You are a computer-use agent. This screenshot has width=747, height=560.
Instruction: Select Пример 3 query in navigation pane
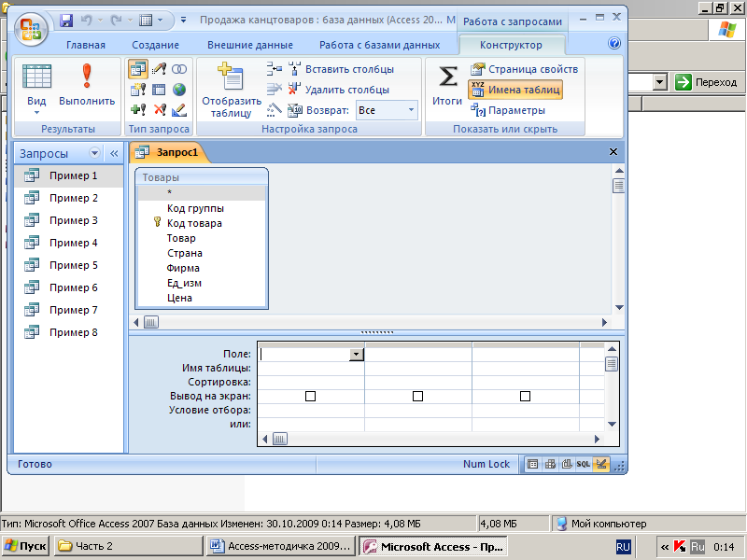[67, 220]
